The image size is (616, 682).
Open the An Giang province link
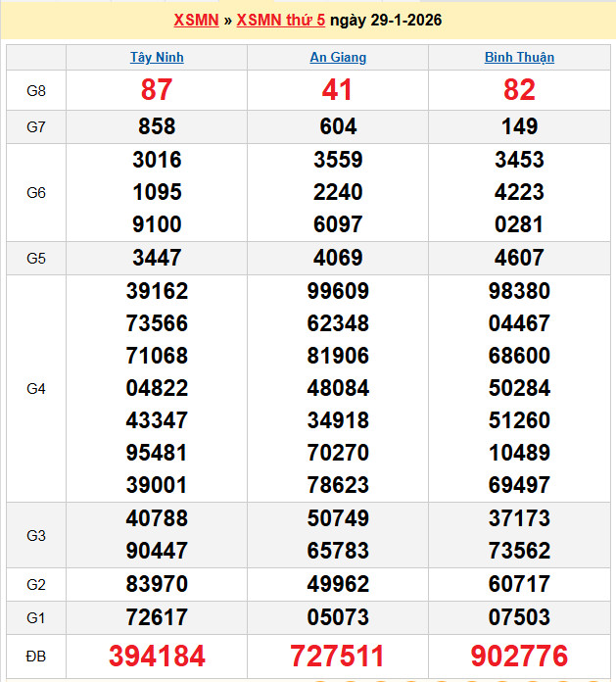click(x=338, y=57)
